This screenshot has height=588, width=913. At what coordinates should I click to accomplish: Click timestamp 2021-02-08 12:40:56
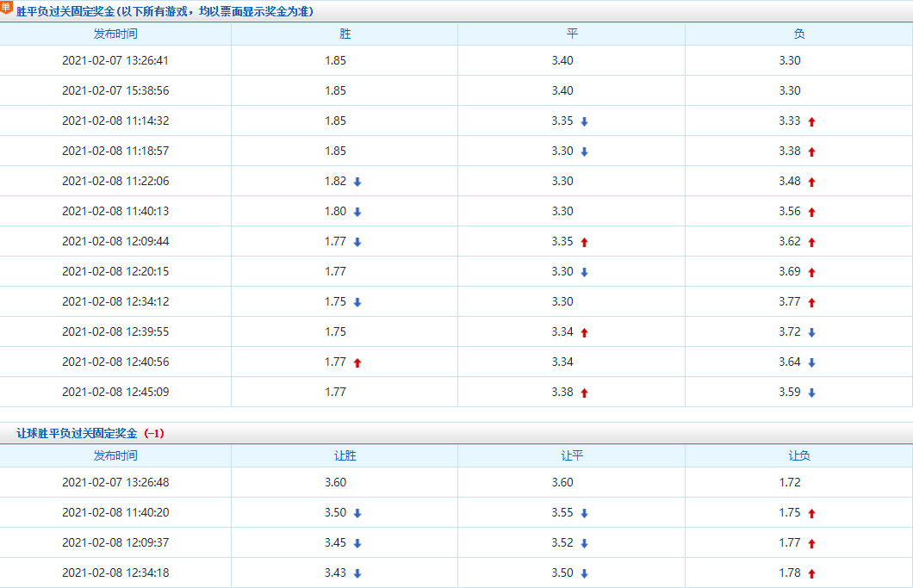coord(115,362)
